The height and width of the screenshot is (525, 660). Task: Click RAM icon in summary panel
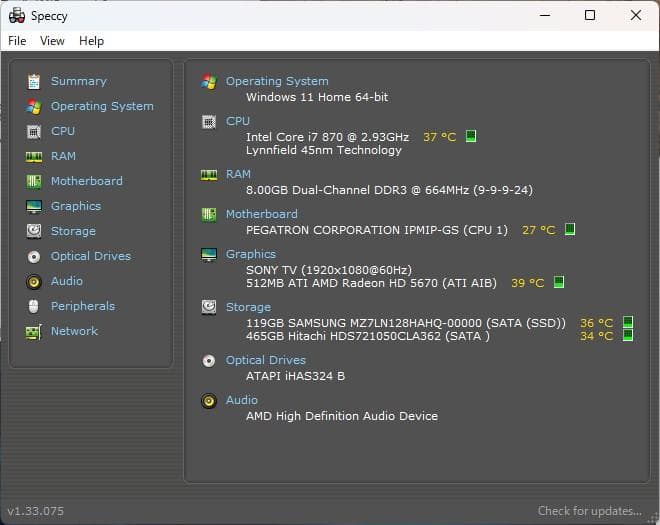[x=209, y=175]
